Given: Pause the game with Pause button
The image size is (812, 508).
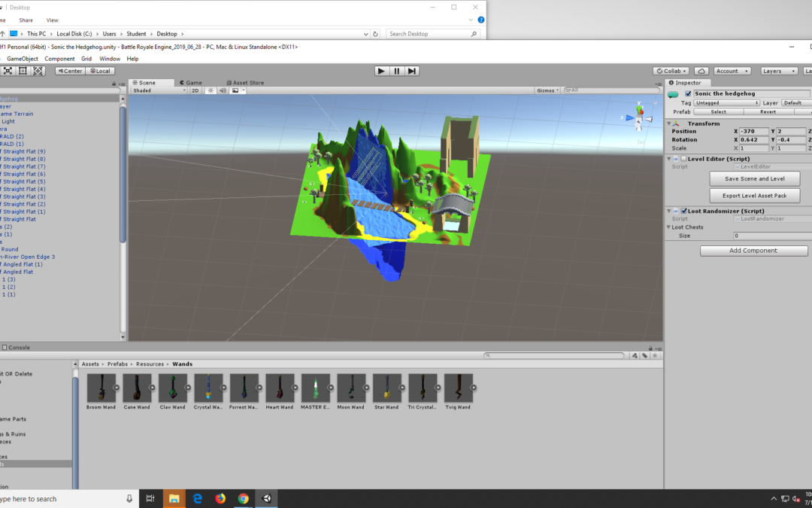Looking at the screenshot, I should [x=397, y=71].
